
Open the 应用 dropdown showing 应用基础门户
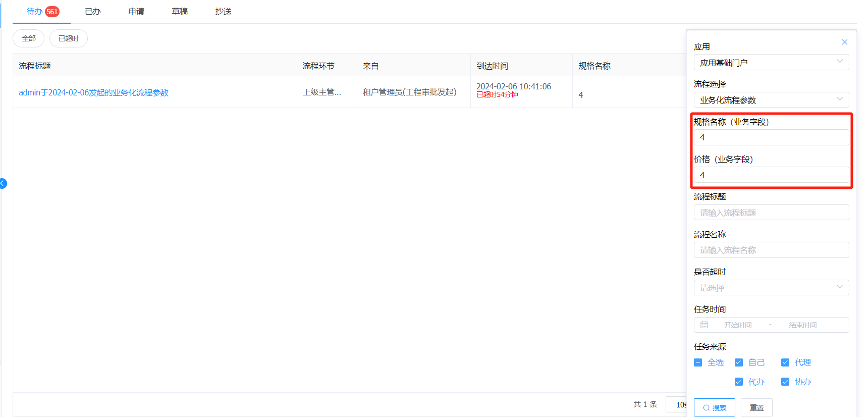[771, 63]
